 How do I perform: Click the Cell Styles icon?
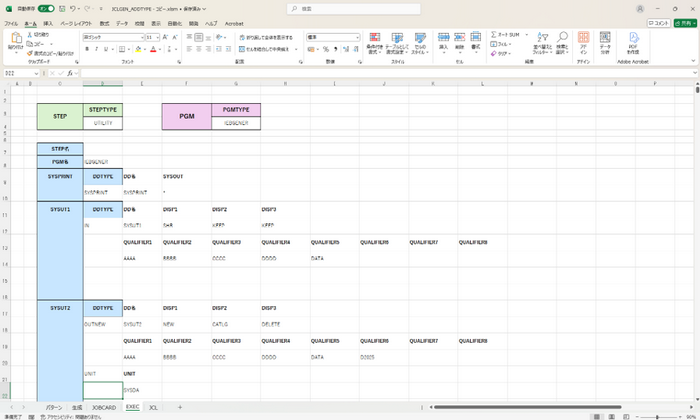click(420, 37)
